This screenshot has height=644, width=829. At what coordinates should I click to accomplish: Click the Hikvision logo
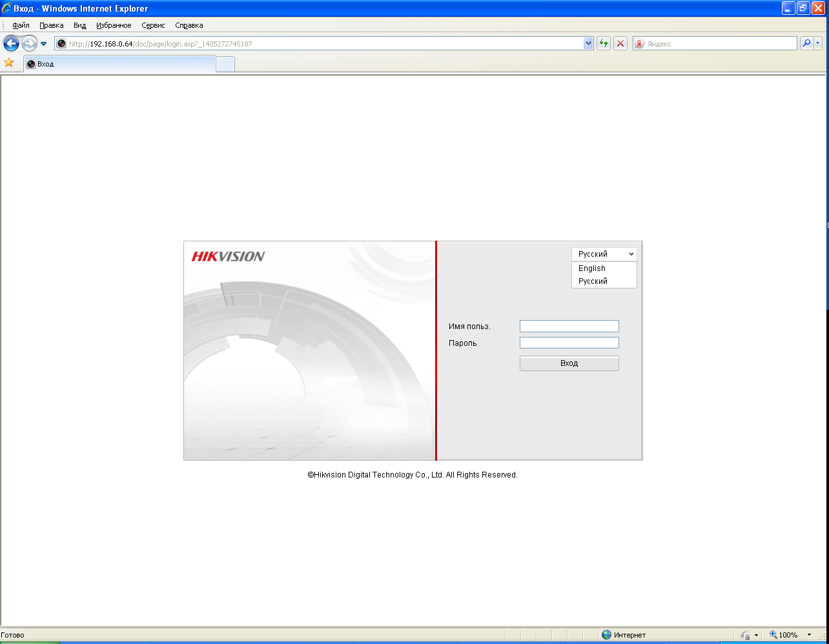(x=228, y=256)
